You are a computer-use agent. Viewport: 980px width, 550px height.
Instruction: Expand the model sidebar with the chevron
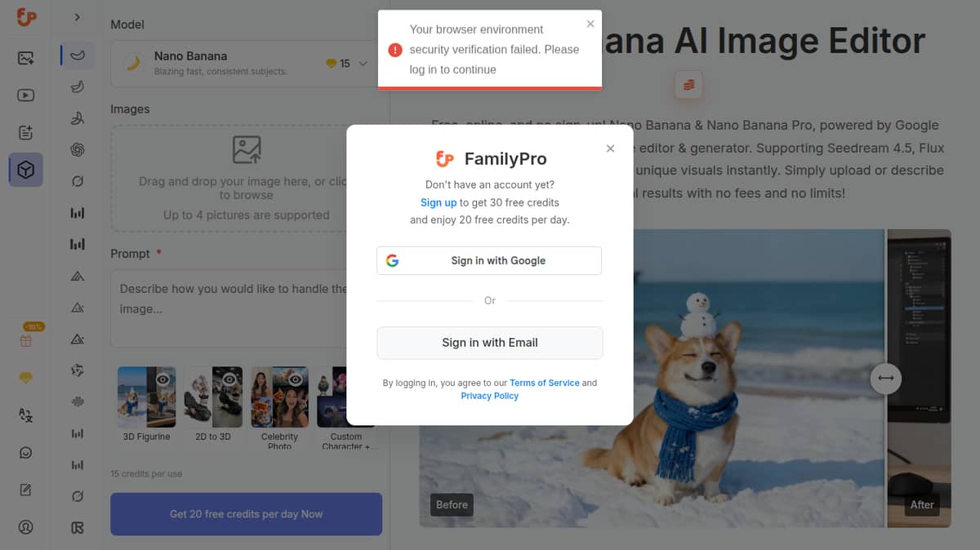(78, 17)
